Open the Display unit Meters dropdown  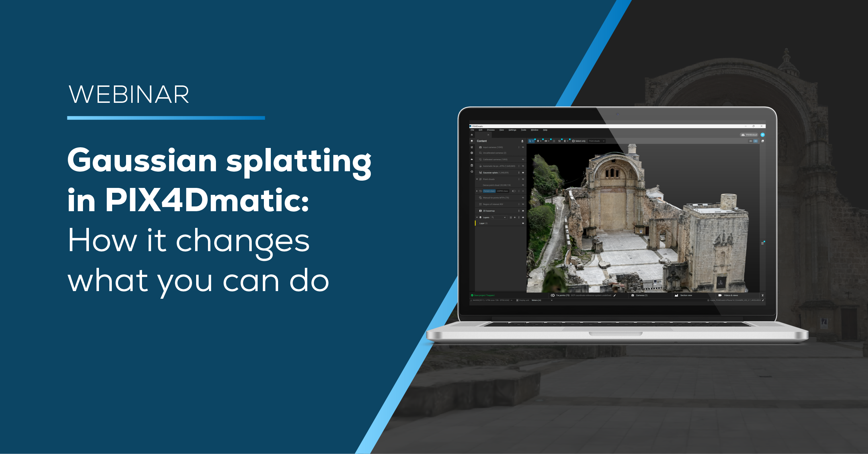(542, 300)
